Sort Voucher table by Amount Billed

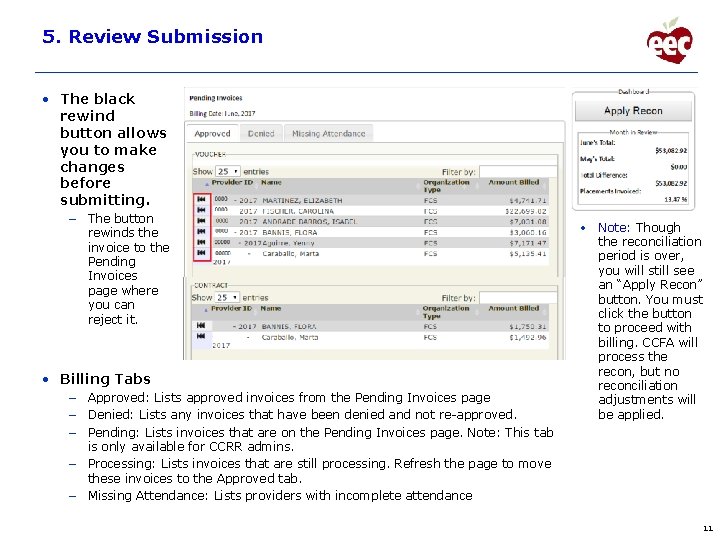(x=514, y=183)
